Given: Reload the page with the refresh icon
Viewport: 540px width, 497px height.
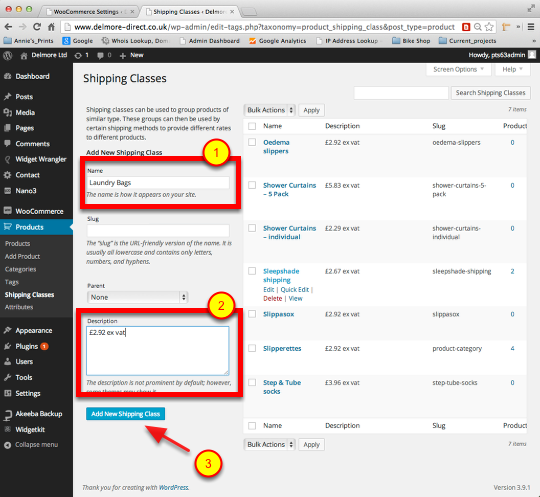Looking at the screenshot, I should pyautogui.click(x=37, y=27).
